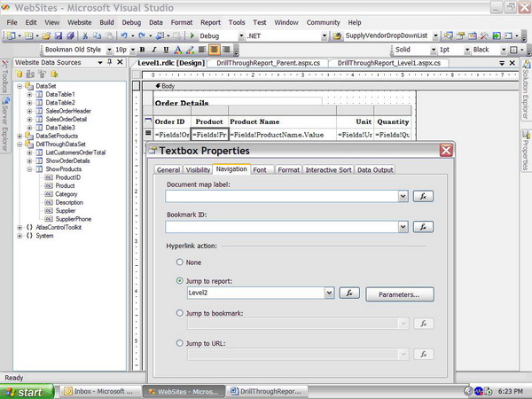
Task: Toggle Bold formatting
Action: [143, 50]
